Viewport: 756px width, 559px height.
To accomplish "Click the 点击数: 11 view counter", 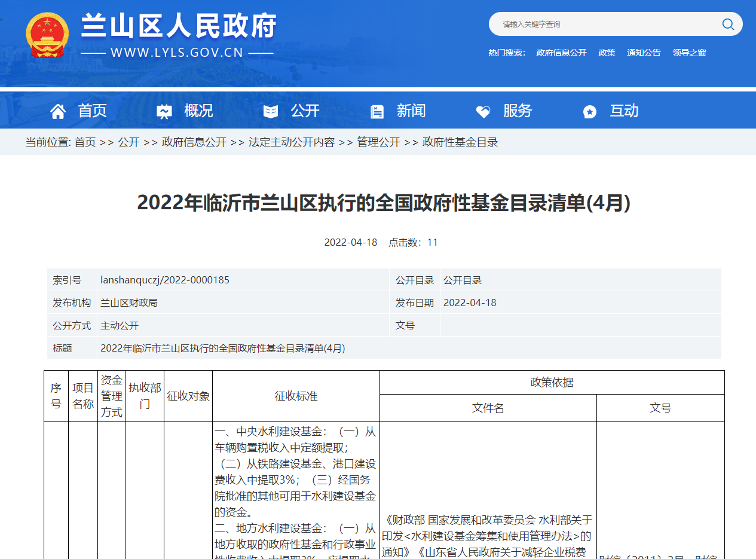I will (x=413, y=242).
